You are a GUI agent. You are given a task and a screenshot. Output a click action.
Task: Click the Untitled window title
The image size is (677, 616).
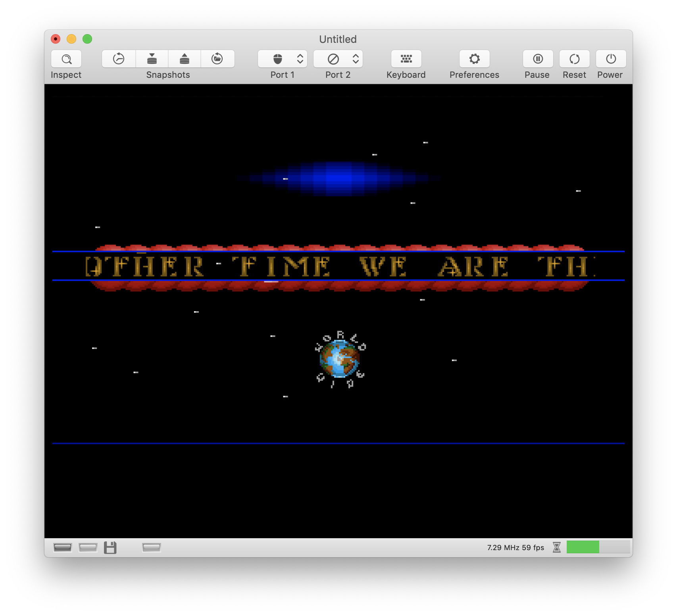click(338, 39)
